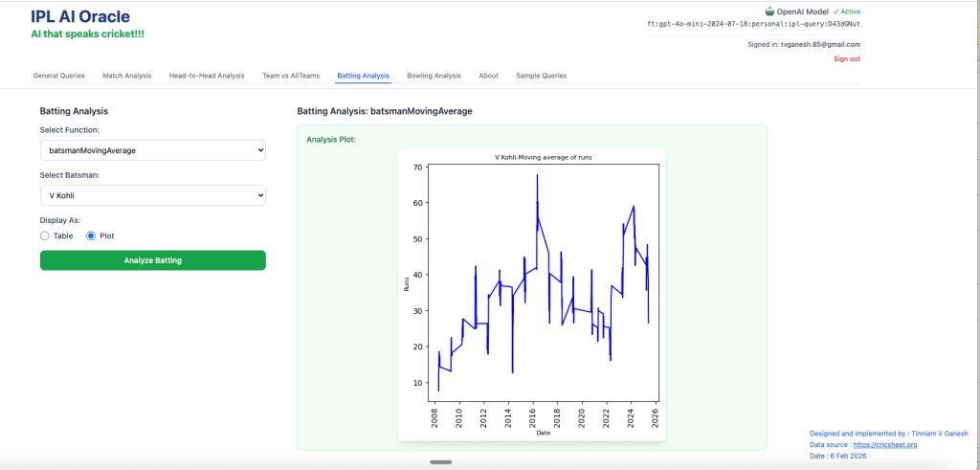Screen dimensions: 980x470
Task: Click the robot icon beside OpenAI Model
Action: tap(771, 11)
